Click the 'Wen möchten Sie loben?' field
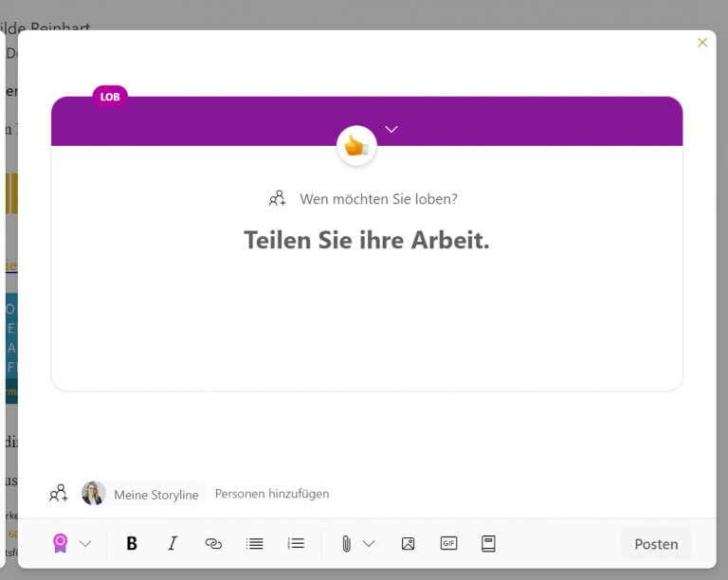Viewport: 728px width, 580px height. (x=378, y=199)
